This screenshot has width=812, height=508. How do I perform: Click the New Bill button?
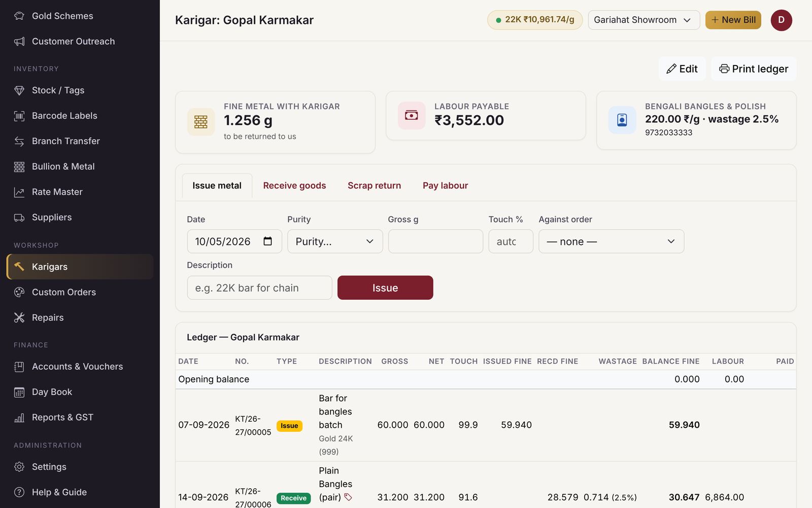(x=733, y=20)
